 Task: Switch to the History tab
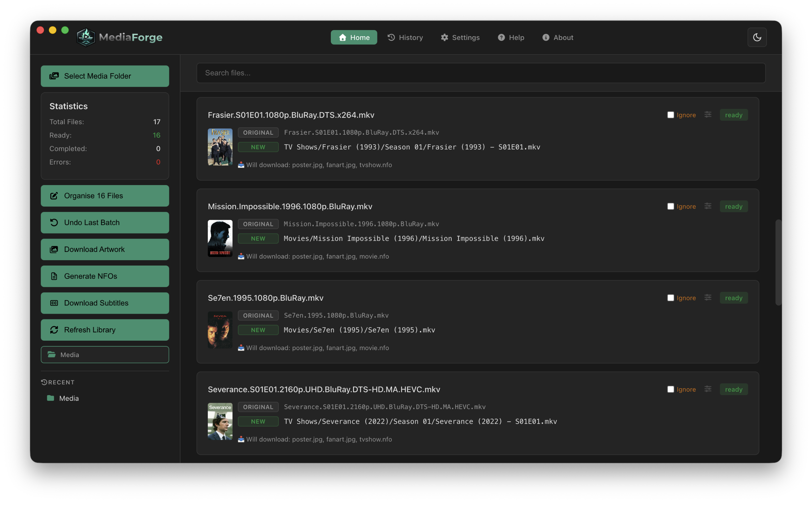[405, 37]
